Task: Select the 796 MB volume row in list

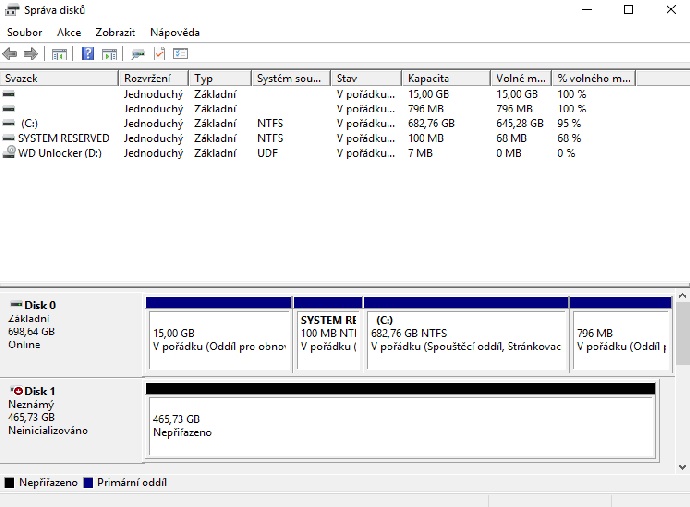Action: [x=318, y=109]
